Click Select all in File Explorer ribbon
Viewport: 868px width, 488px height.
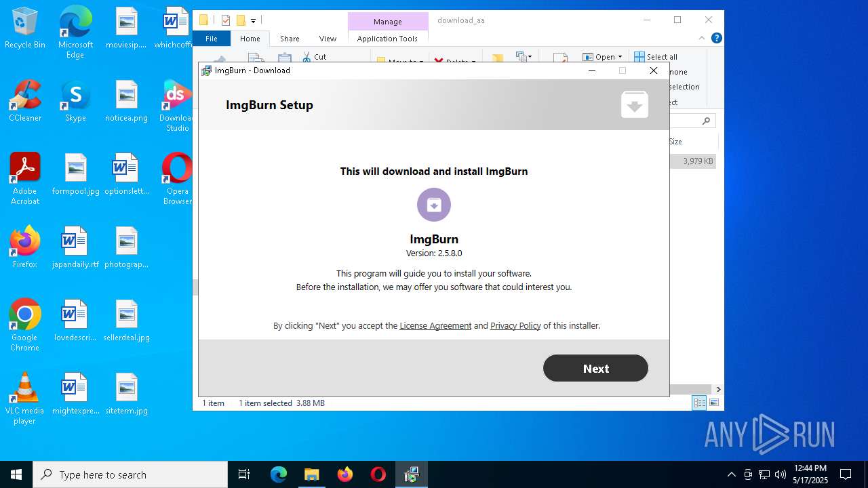[656, 57]
